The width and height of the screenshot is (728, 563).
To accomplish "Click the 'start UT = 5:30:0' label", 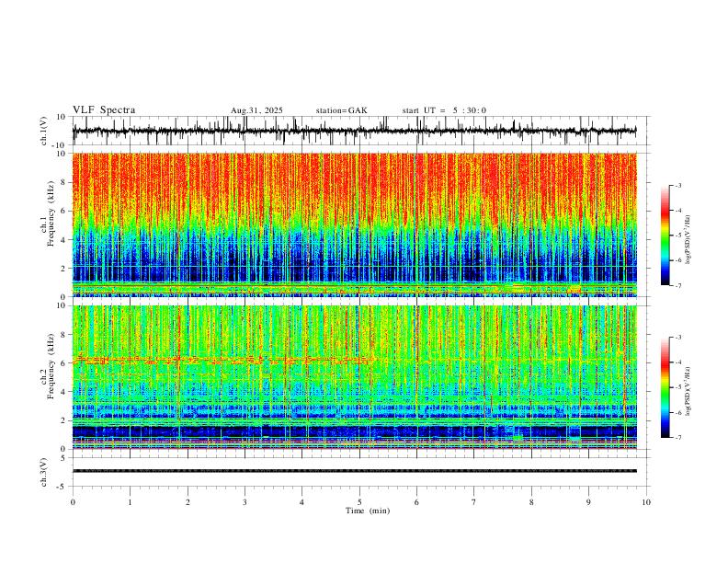I will [x=444, y=110].
